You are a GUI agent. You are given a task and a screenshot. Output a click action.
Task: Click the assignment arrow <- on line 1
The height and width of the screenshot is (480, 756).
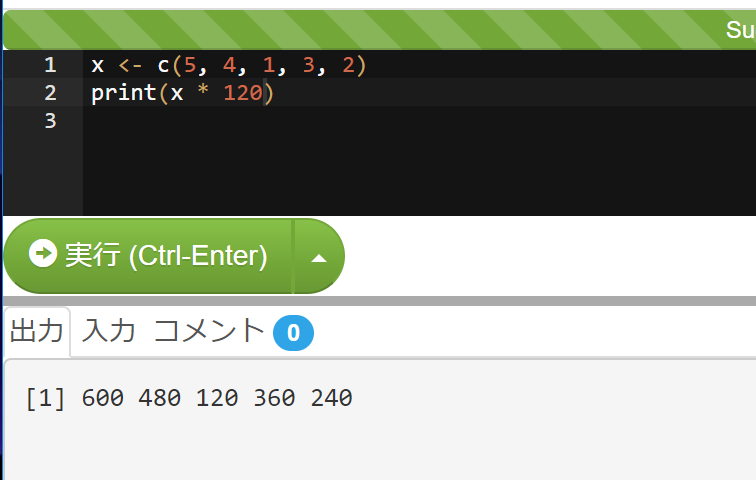coord(130,65)
